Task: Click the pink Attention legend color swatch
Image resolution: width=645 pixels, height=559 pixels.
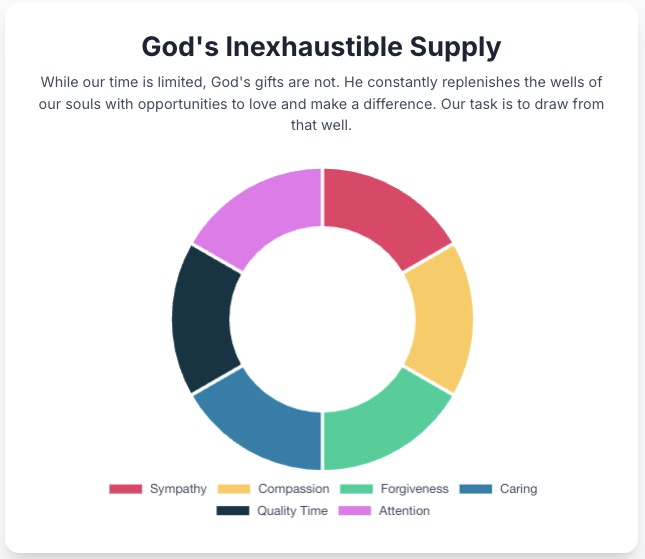Action: click(x=355, y=511)
